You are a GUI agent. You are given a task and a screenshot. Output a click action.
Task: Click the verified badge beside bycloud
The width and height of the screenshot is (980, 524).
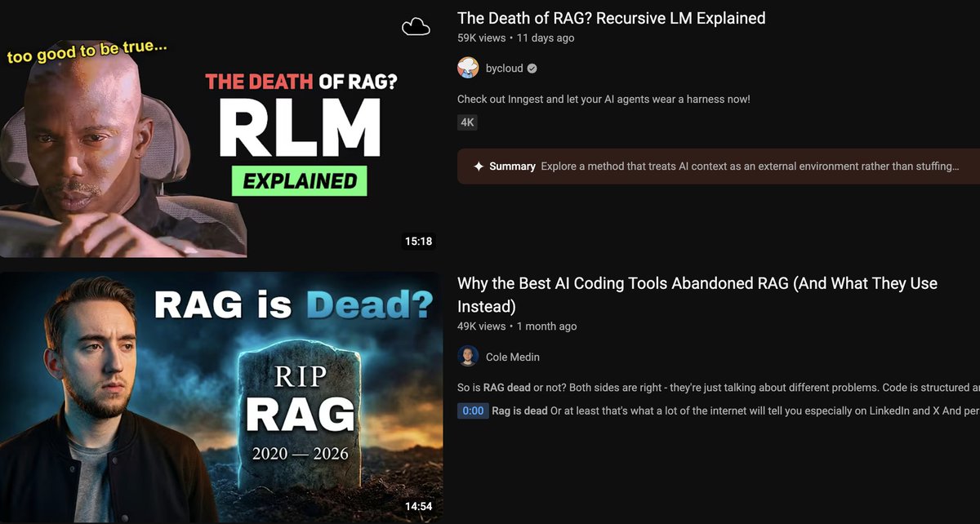532,69
